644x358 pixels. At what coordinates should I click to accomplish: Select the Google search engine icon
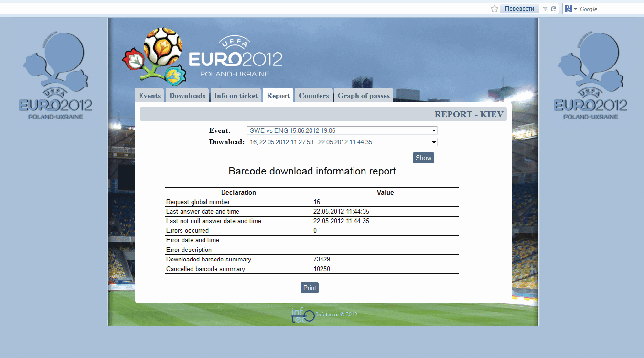(568, 8)
